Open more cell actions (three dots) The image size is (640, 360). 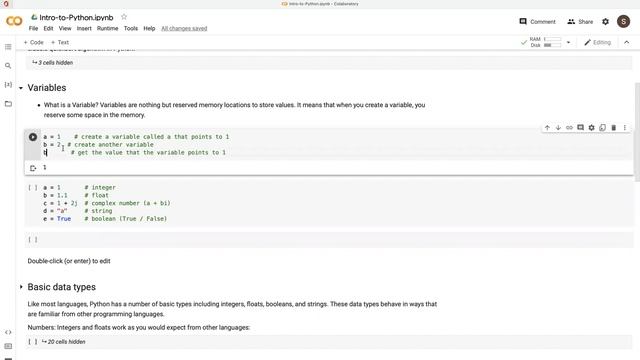(x=624, y=128)
